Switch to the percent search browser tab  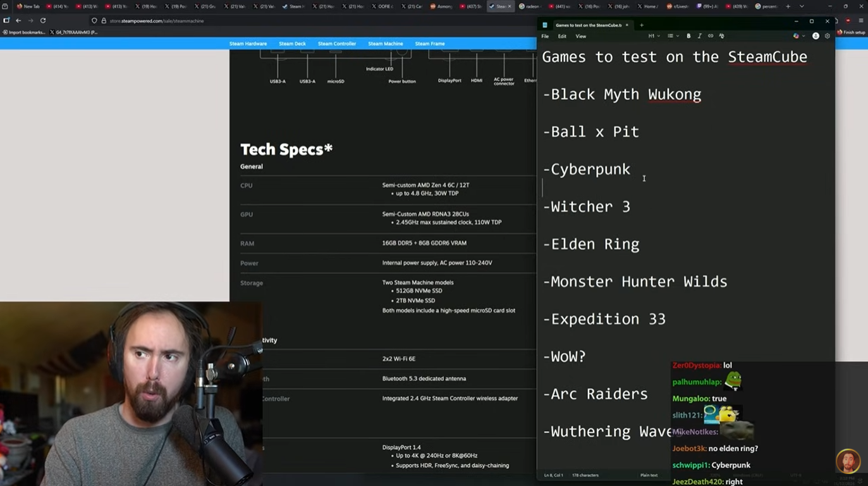766,6
